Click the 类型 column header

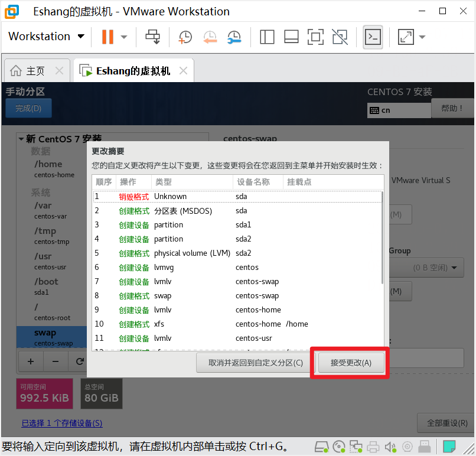click(x=192, y=182)
